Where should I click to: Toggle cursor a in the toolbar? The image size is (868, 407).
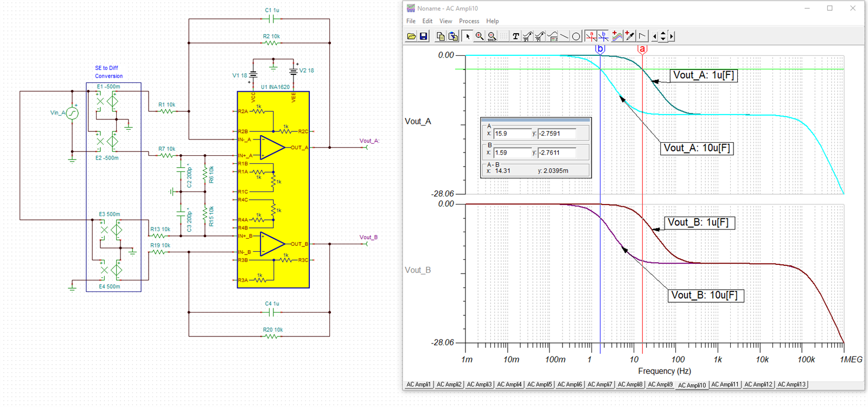pos(591,36)
